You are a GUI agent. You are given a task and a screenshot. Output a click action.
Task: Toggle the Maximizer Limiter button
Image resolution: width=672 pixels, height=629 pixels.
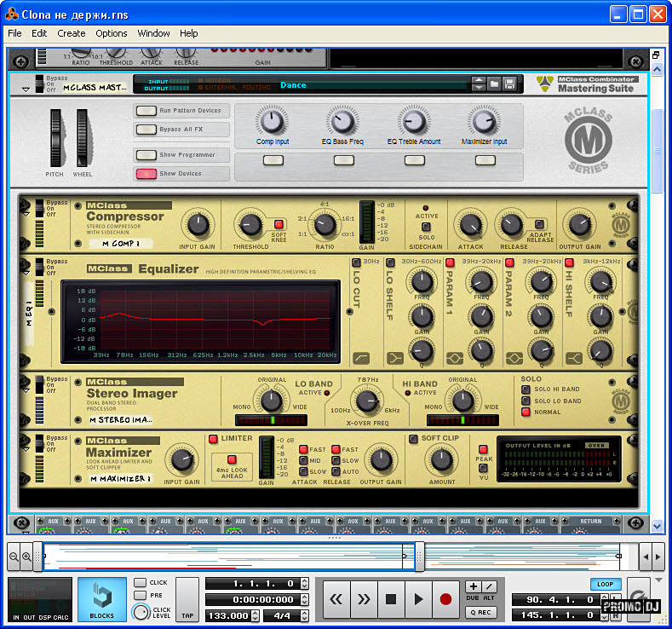(x=213, y=439)
